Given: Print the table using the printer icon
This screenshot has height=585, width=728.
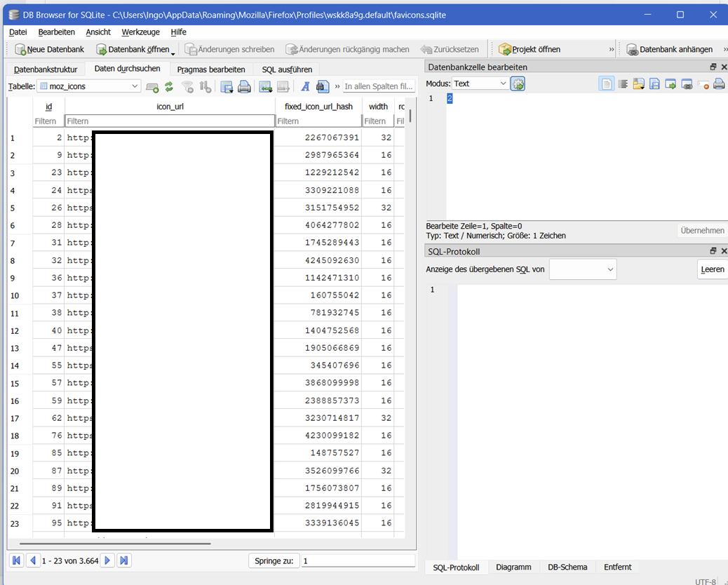Looking at the screenshot, I should 244,86.
